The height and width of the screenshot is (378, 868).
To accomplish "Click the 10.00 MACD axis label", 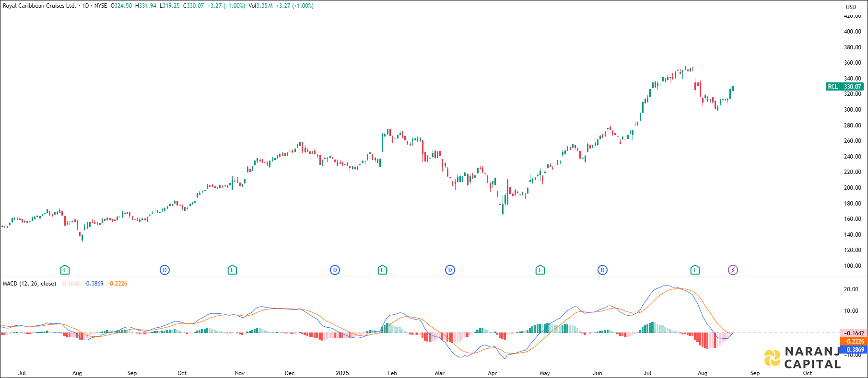I will (851, 311).
